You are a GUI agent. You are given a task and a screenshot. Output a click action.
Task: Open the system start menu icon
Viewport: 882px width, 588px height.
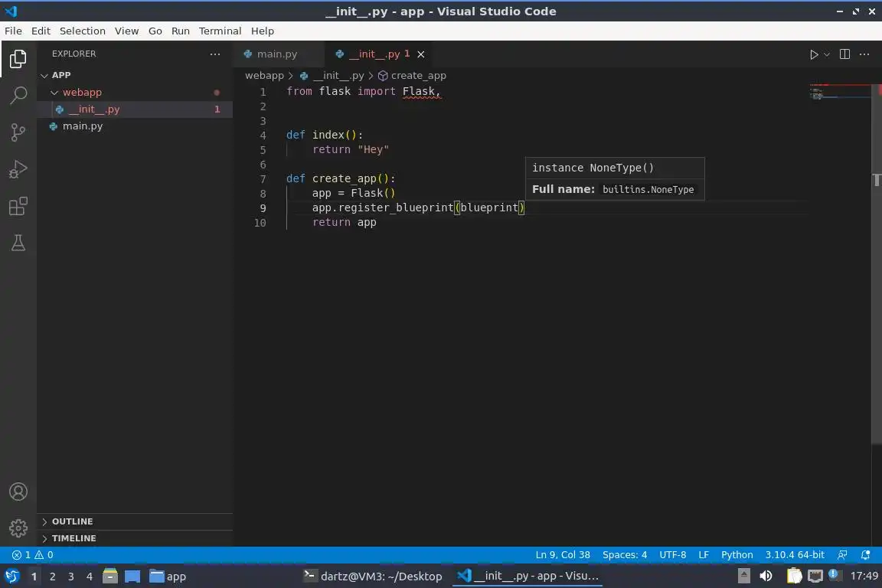click(x=11, y=577)
